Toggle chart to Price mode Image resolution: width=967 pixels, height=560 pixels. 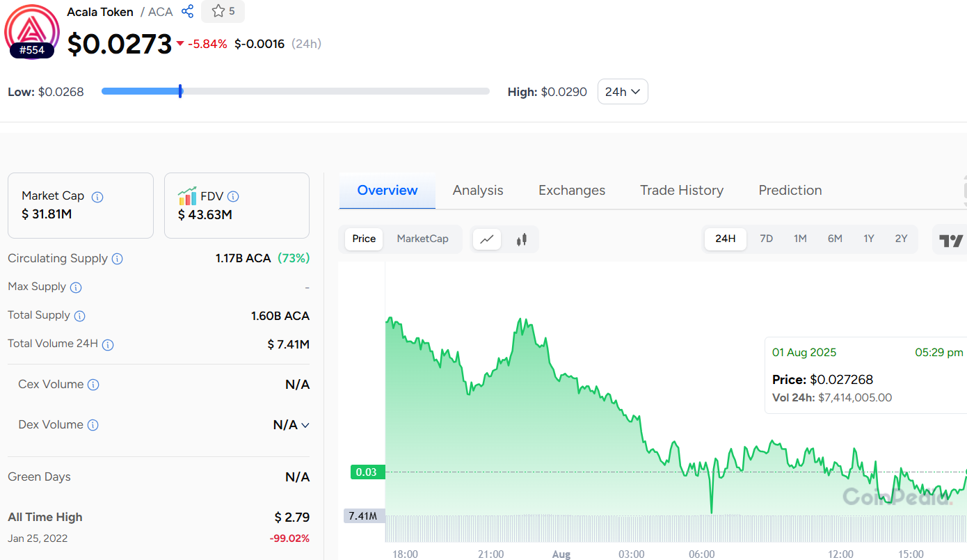click(x=364, y=239)
